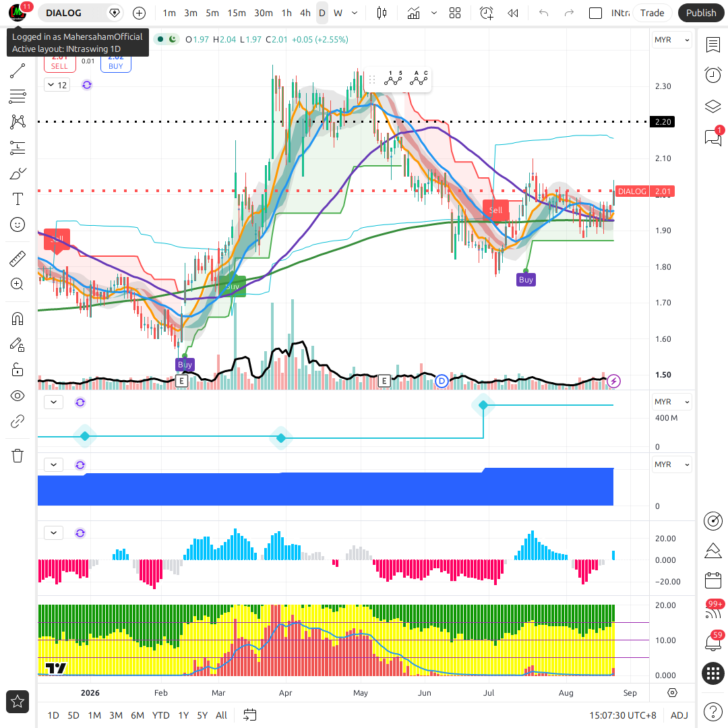Click the link drawings icon
Image resolution: width=728 pixels, height=728 pixels.
(17, 421)
